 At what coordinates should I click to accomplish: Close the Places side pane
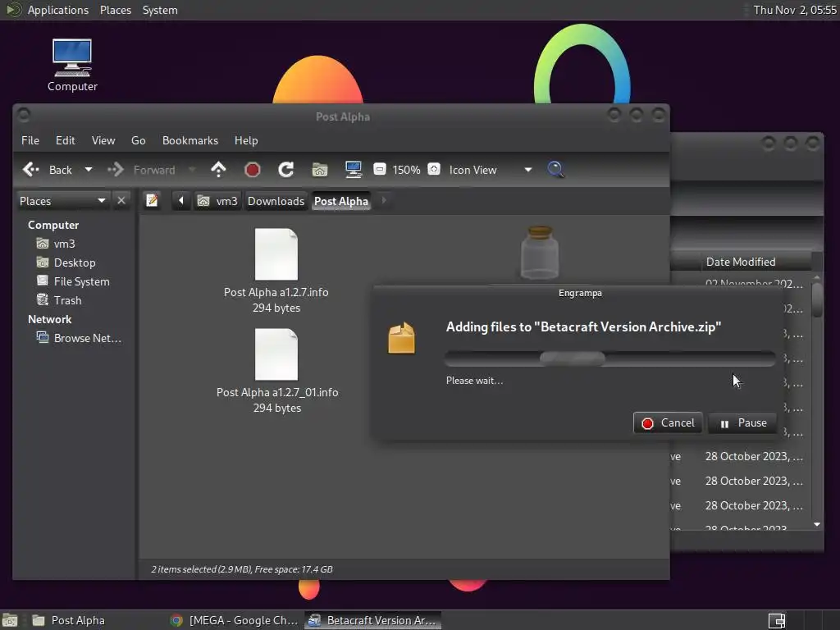tap(121, 200)
